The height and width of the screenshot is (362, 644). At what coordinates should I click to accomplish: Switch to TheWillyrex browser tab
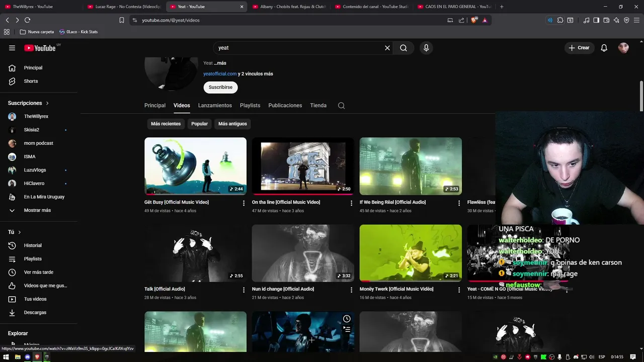40,7
